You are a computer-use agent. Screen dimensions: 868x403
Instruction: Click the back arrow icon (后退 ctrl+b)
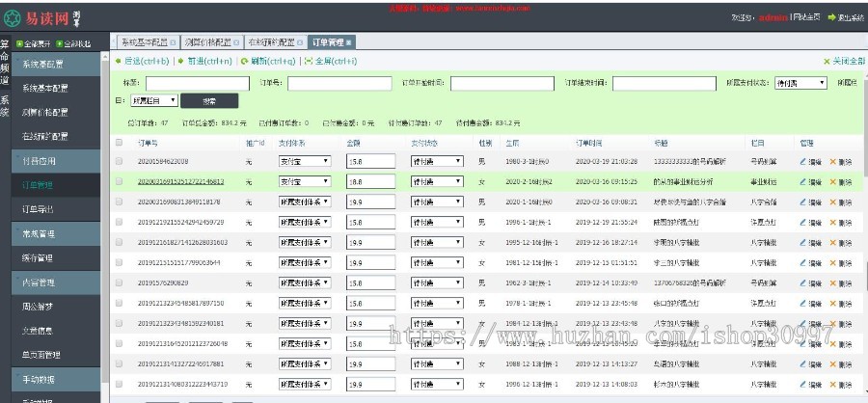click(118, 62)
